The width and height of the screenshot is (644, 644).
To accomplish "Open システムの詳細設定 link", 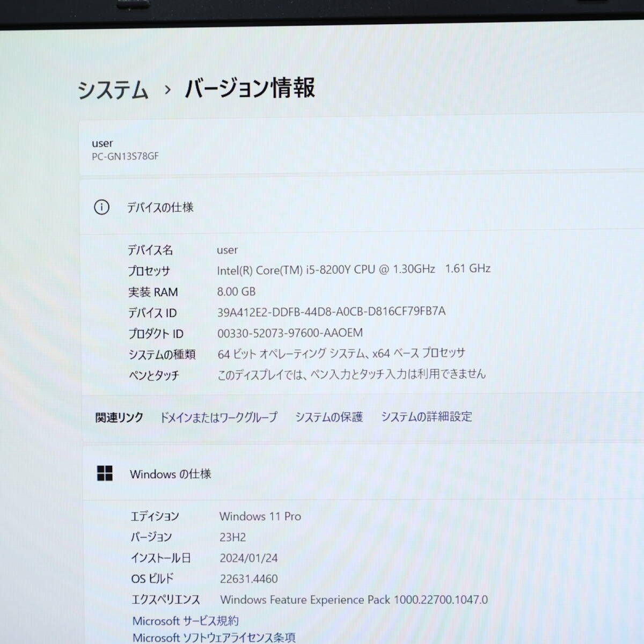I will (x=427, y=416).
